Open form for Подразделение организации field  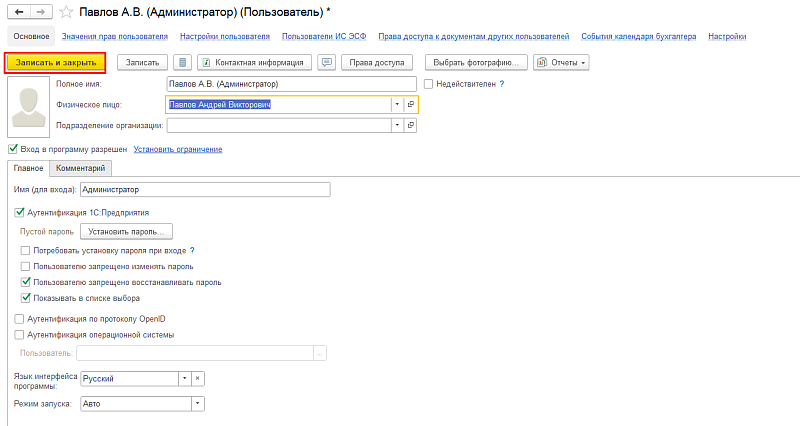pos(410,125)
